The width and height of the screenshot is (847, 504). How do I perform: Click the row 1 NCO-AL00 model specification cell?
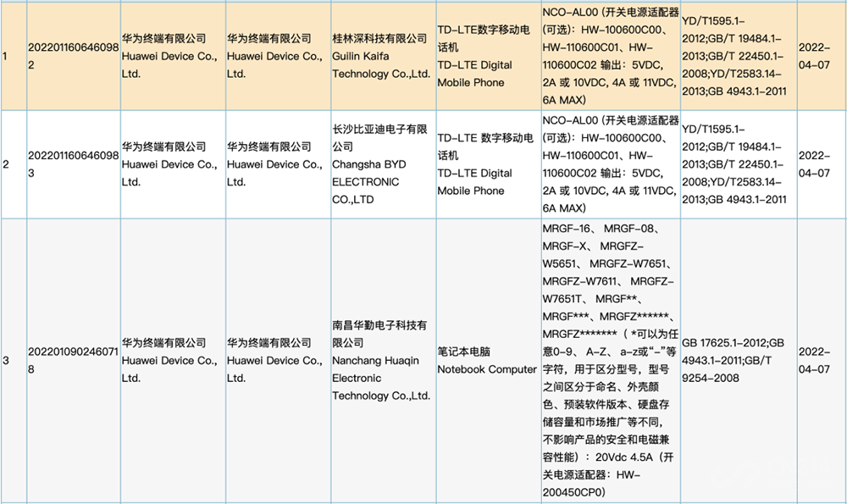pos(611,56)
